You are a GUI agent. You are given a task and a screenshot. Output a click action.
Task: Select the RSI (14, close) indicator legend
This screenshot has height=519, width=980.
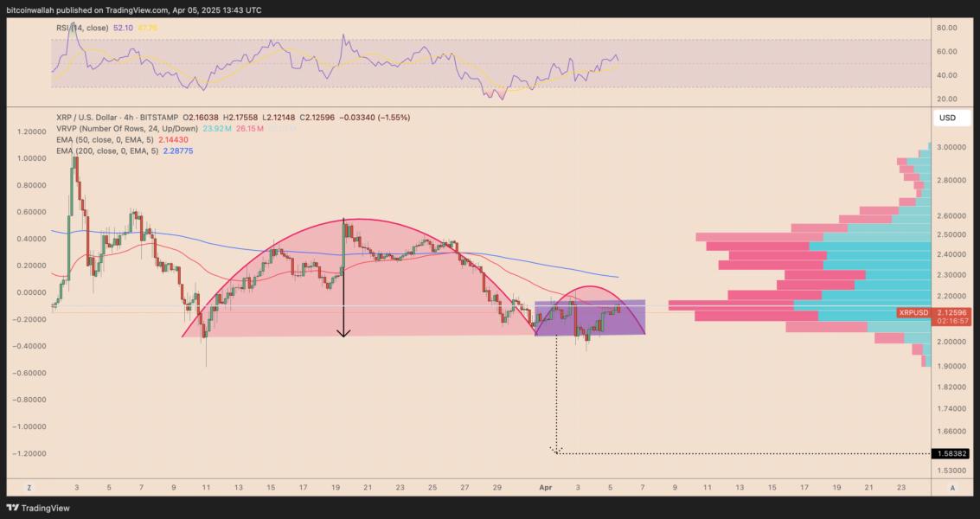coord(82,29)
